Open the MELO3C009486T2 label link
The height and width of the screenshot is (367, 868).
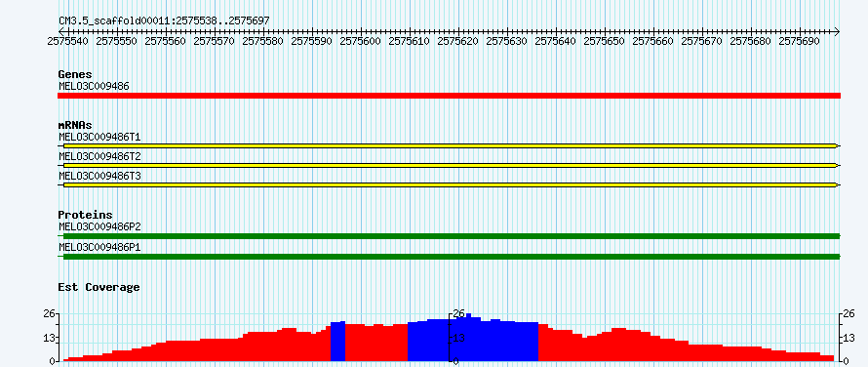99,156
